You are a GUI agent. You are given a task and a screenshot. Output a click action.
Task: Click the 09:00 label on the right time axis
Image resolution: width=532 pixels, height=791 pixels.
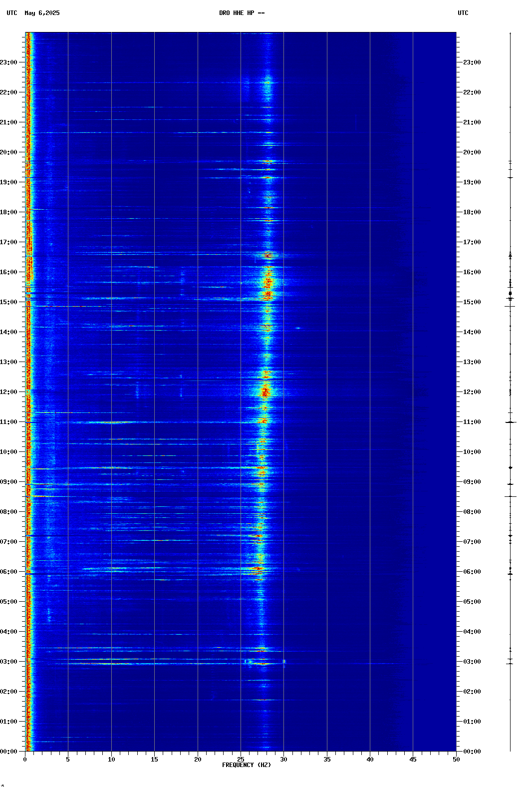pyautogui.click(x=472, y=482)
